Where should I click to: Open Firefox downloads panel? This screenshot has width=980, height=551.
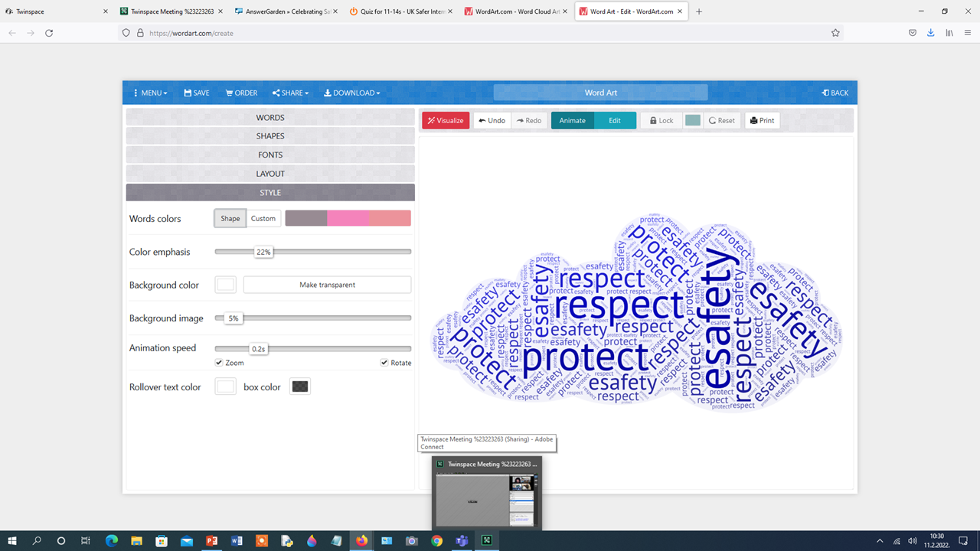pyautogui.click(x=930, y=33)
